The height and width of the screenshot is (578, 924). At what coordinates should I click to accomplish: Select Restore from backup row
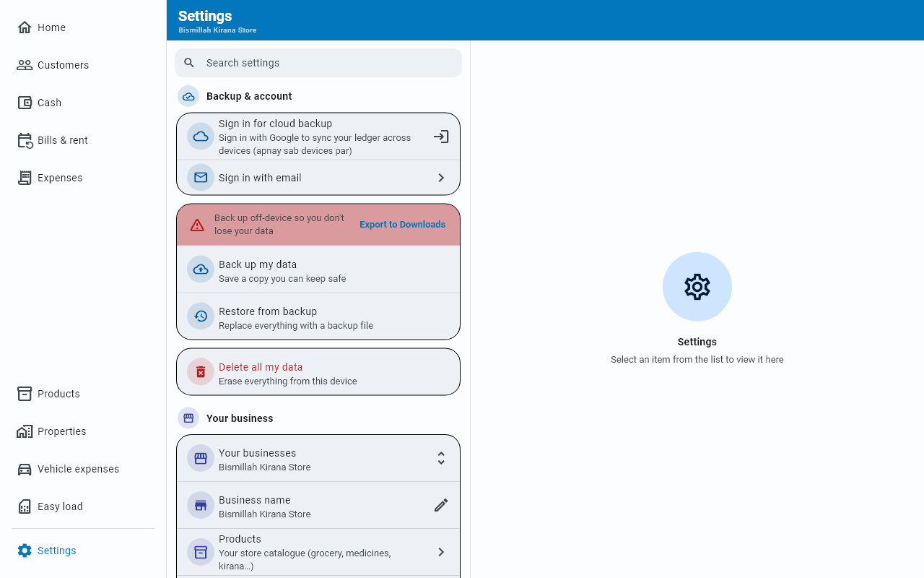[x=318, y=316]
